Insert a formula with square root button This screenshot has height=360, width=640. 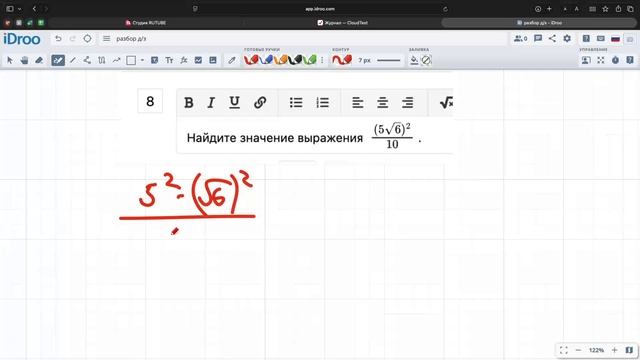pyautogui.click(x=446, y=102)
